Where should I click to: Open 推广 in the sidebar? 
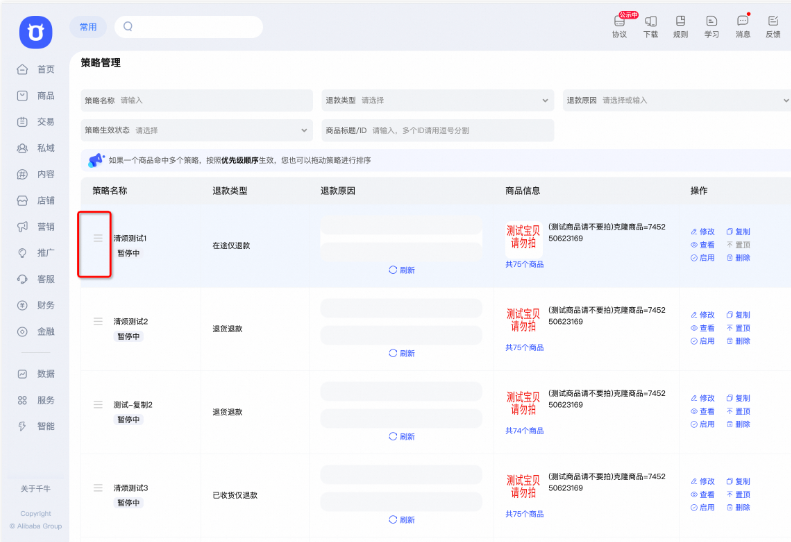(x=35, y=253)
